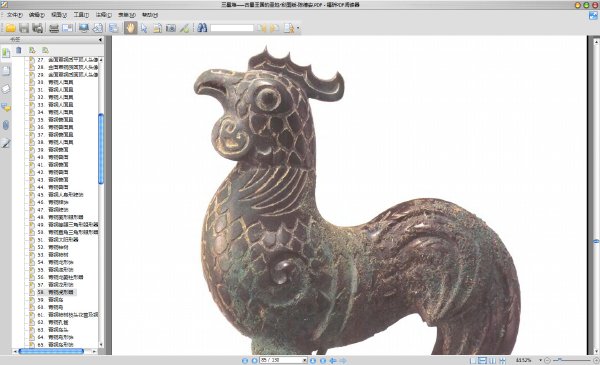Click the bookmark panel vertical scrollbar thumb
Screen dimensions: 600x365
pos(101,149)
